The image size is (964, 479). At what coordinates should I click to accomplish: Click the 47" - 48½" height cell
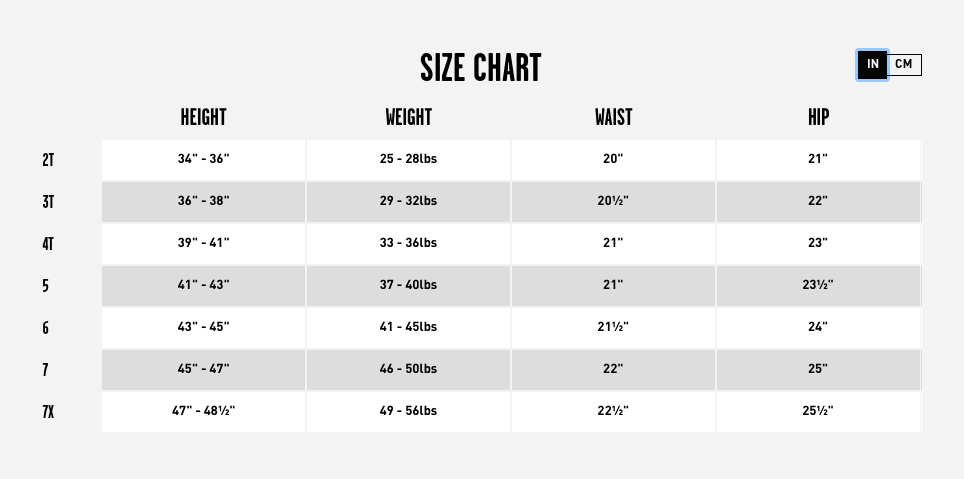click(203, 412)
